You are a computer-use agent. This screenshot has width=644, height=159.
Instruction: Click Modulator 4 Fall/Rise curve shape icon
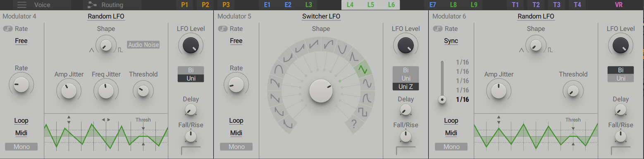191,150
